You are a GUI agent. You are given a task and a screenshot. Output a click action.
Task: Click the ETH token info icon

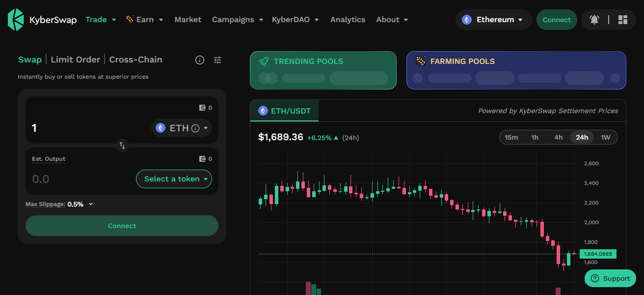coord(195,128)
